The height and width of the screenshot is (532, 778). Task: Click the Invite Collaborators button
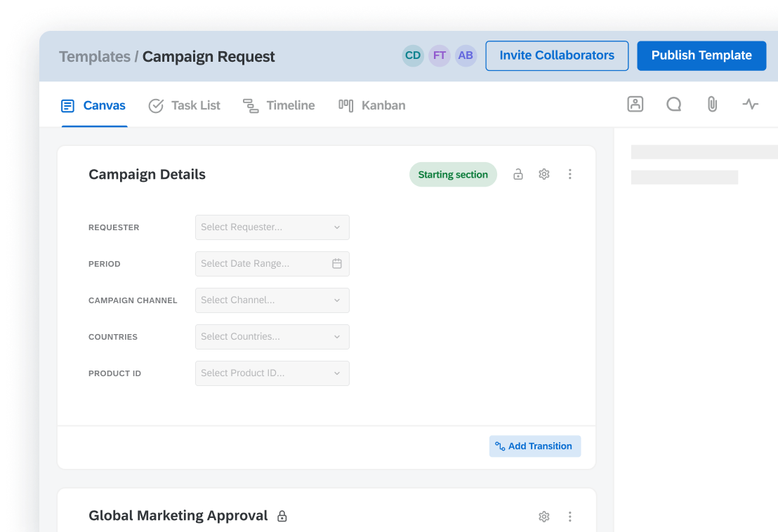[x=556, y=55]
